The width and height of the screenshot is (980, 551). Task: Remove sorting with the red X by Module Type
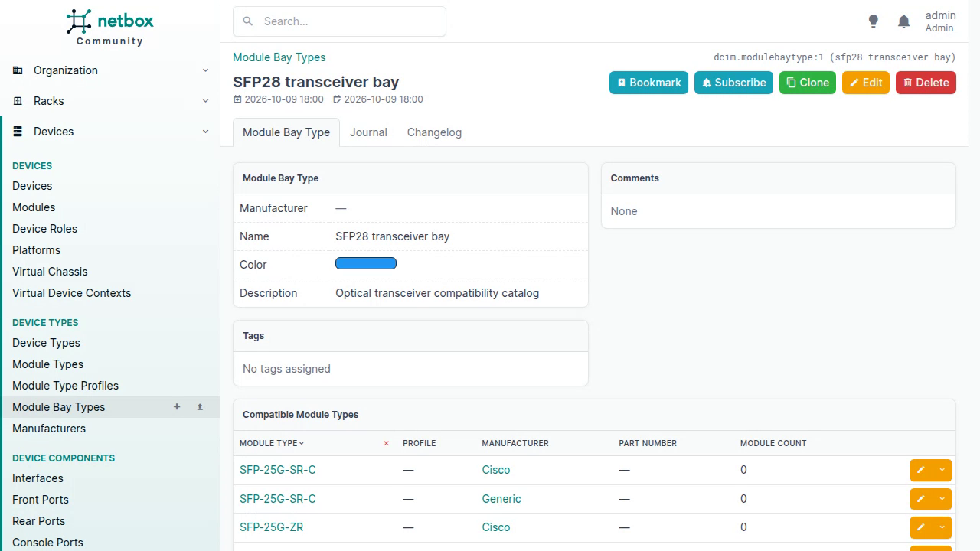point(386,443)
